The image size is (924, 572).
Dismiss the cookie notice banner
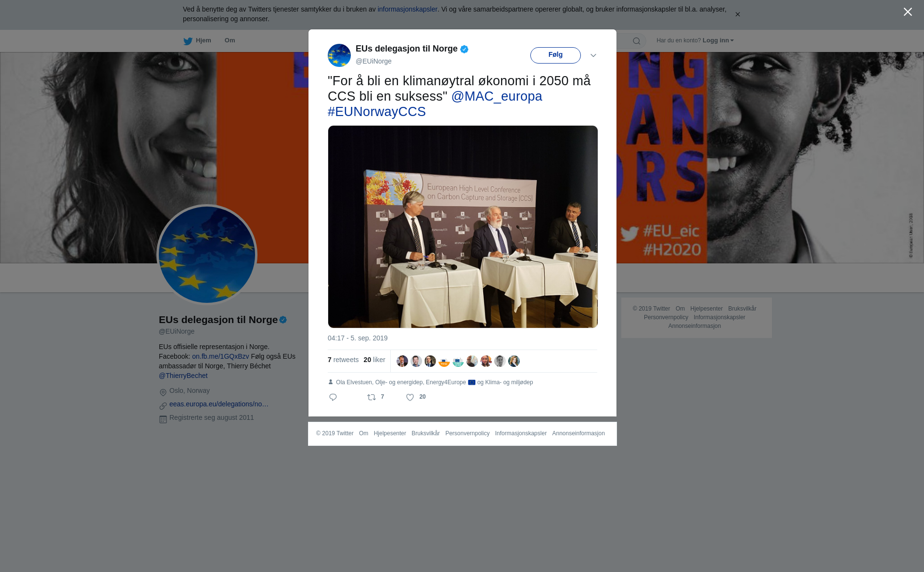[x=737, y=14]
